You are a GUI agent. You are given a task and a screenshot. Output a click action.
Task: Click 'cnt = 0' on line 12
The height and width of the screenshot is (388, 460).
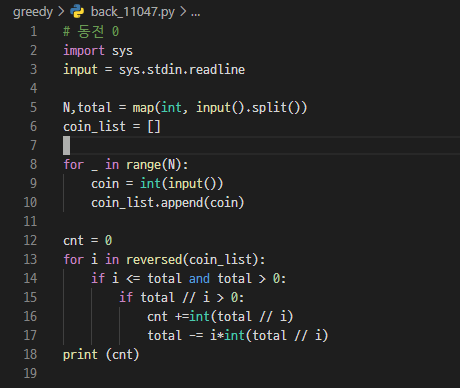[88, 241]
